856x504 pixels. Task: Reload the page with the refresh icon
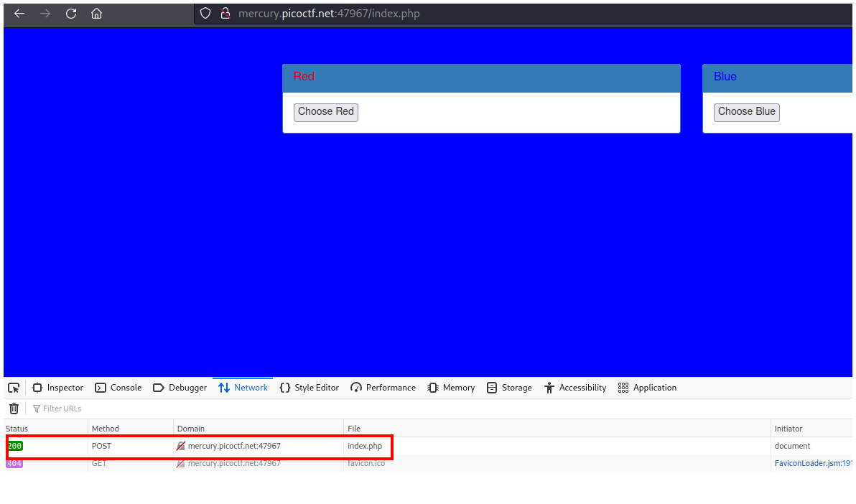pyautogui.click(x=71, y=14)
